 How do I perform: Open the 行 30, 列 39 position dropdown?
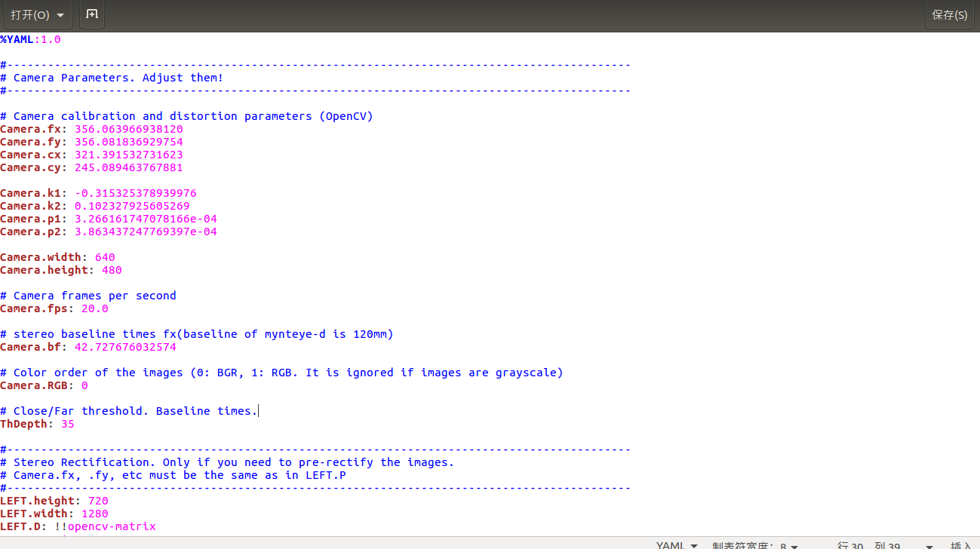885,545
